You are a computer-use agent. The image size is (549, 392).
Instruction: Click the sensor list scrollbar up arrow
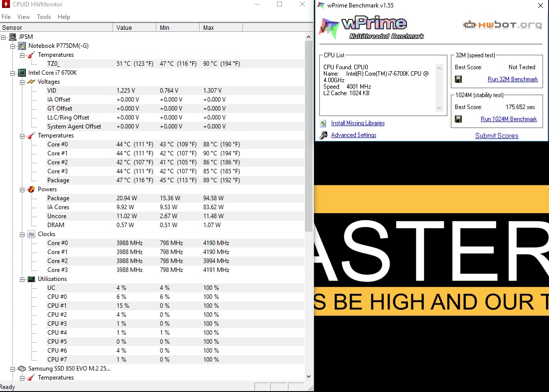(x=308, y=37)
